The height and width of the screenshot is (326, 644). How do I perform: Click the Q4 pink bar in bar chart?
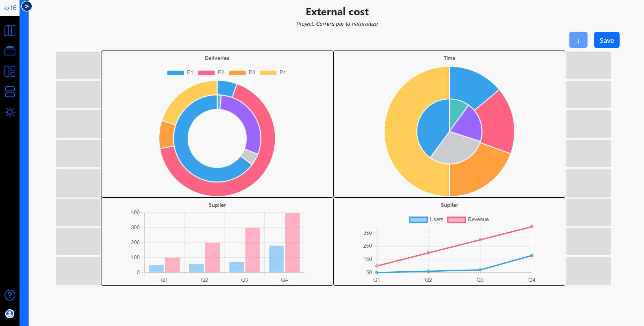293,242
